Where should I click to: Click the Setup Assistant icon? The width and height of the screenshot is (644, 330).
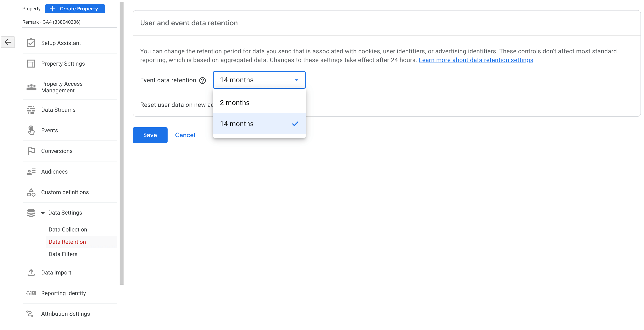32,43
